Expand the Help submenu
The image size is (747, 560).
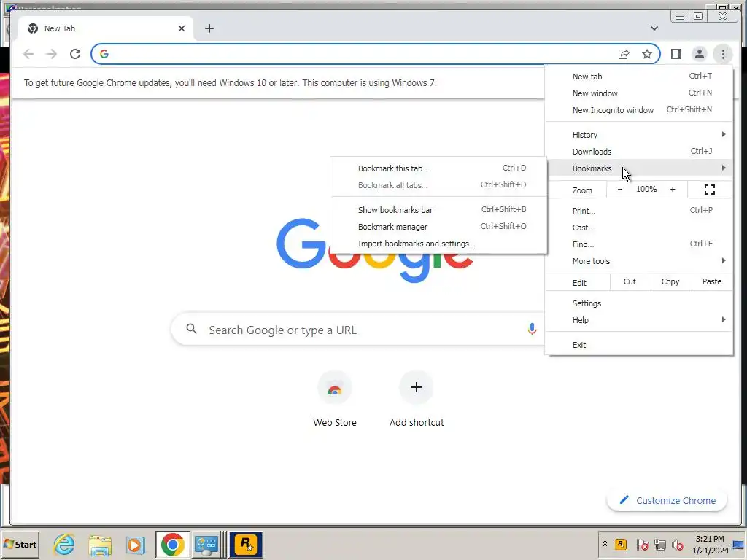coord(639,320)
